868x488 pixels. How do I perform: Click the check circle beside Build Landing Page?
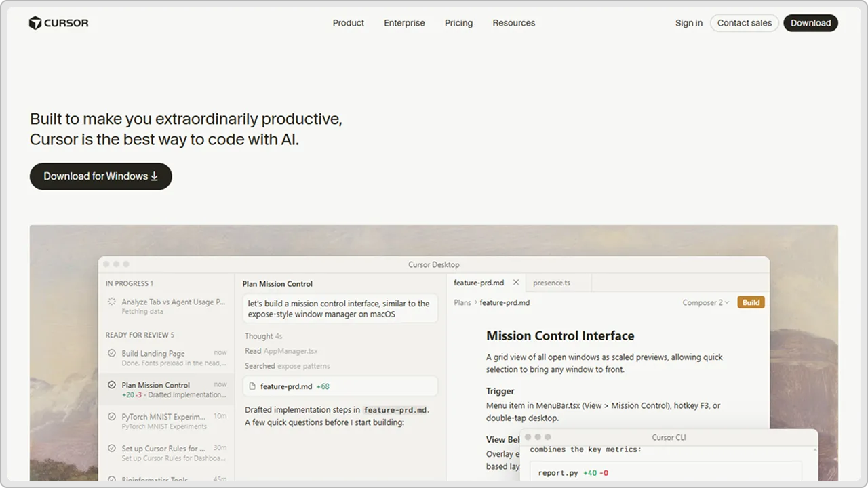coord(112,353)
